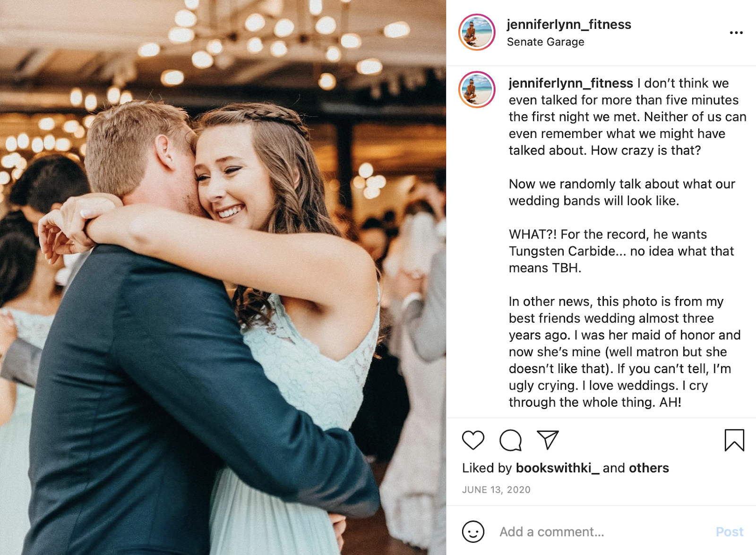
Task: Share post with paper plane icon
Action: tap(548, 440)
